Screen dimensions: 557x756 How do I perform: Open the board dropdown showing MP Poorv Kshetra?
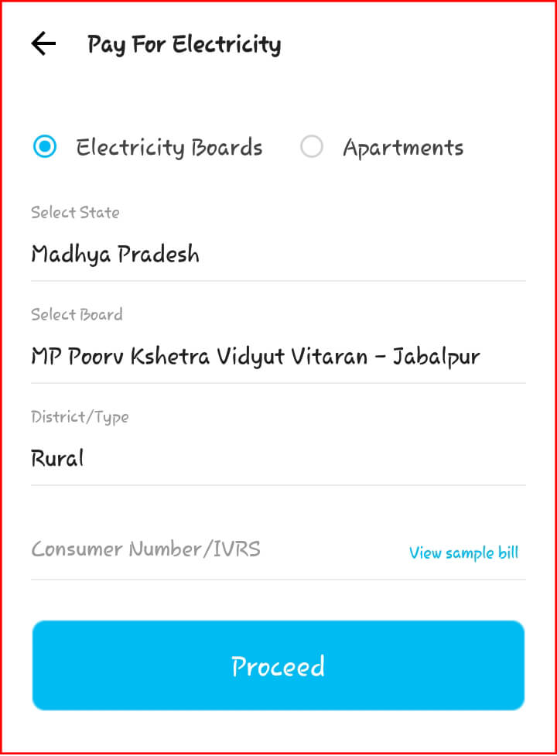click(278, 357)
